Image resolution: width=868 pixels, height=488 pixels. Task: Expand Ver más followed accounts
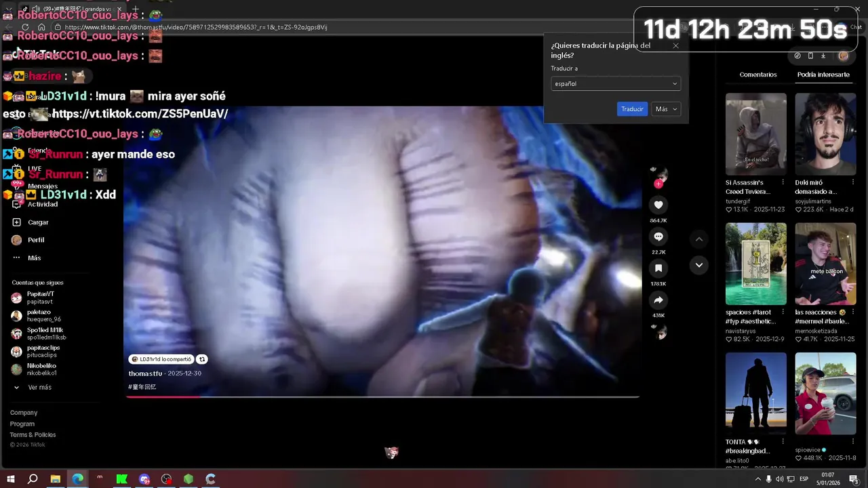pos(33,388)
